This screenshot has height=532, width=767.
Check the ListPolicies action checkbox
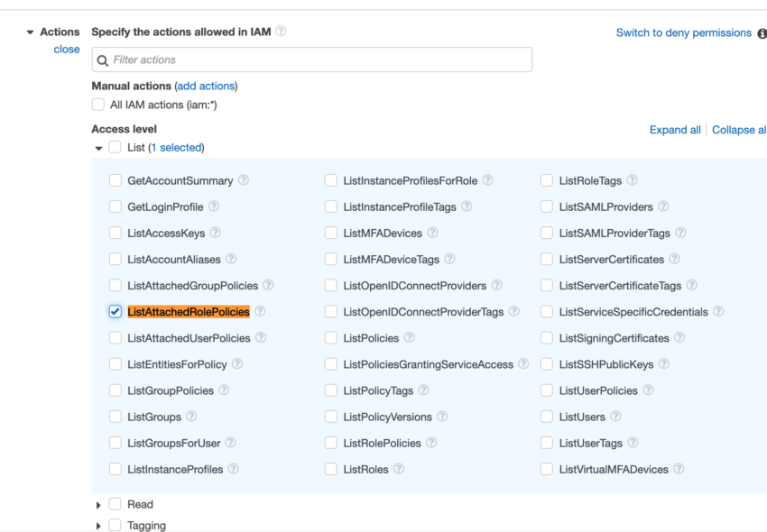331,337
